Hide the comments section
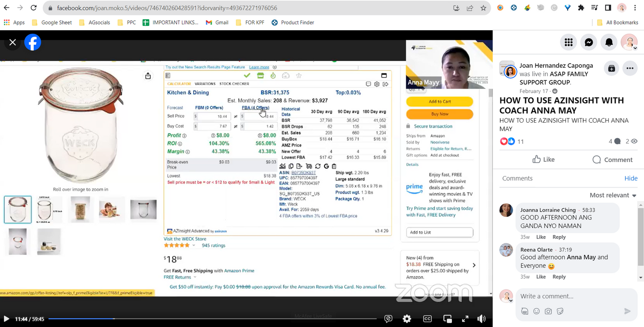644x327 pixels. coord(631,178)
